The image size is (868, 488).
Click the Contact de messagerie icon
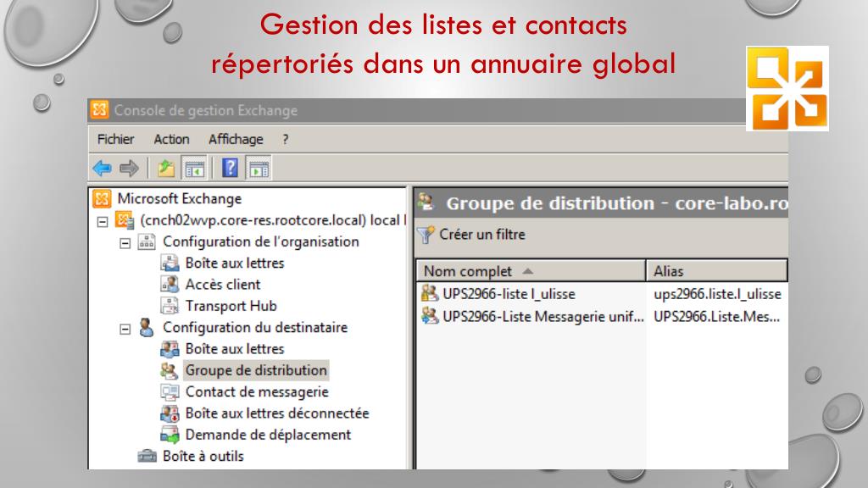point(170,391)
